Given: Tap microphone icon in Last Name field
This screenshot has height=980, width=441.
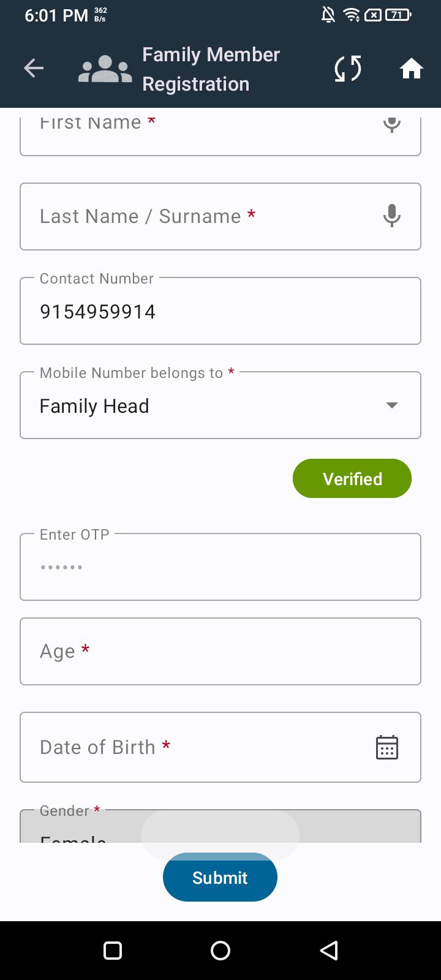Looking at the screenshot, I should coord(392,216).
